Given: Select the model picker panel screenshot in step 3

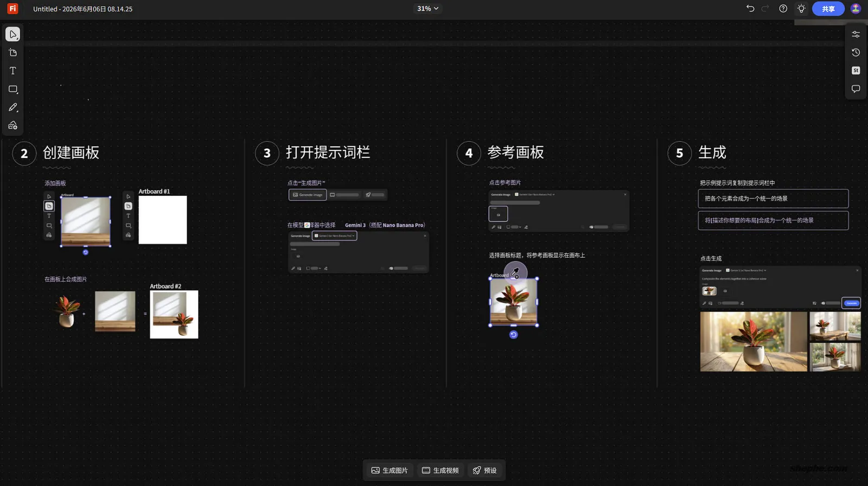Looking at the screenshot, I should [x=359, y=252].
